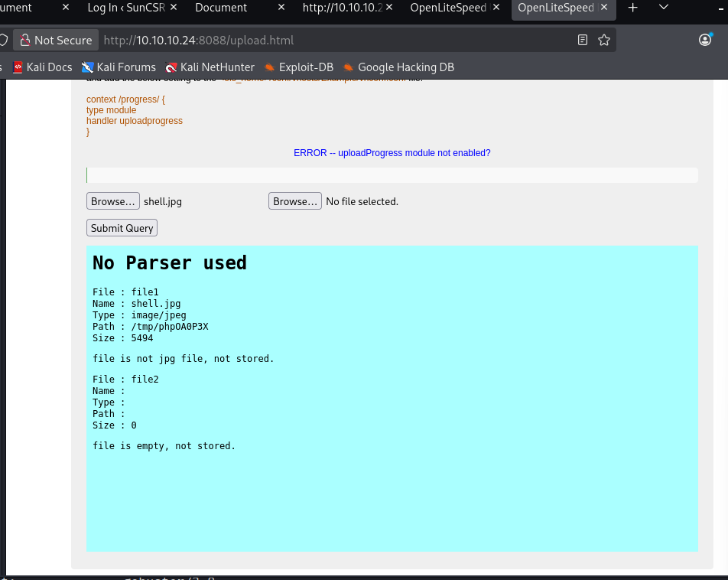This screenshot has height=580, width=728.
Task: Click the URL address bar field
Action: (x=336, y=40)
